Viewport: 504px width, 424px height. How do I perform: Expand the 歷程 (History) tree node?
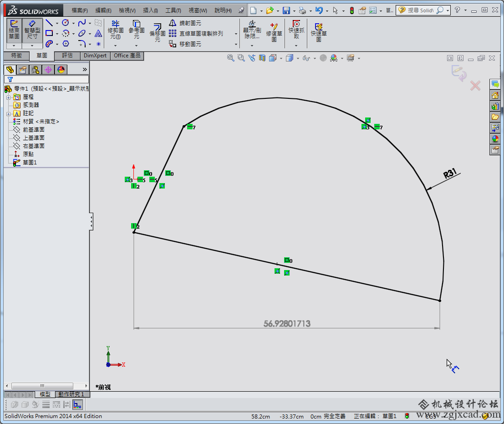pyautogui.click(x=8, y=97)
